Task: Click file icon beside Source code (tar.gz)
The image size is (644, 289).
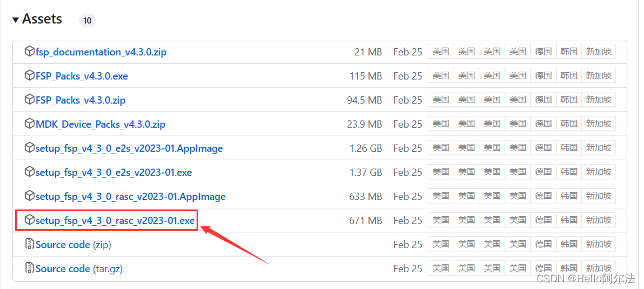Action: click(30, 268)
